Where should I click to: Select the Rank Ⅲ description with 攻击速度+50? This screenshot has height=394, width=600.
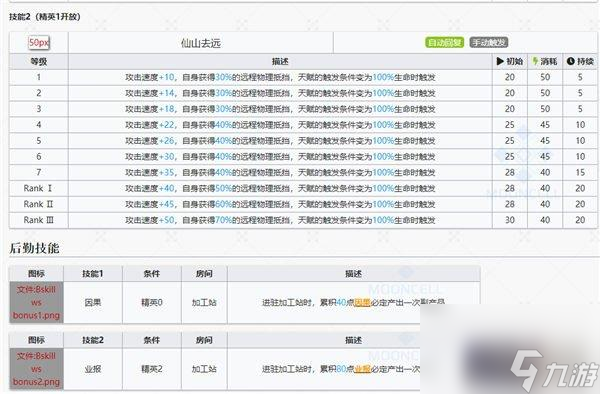tap(280, 220)
